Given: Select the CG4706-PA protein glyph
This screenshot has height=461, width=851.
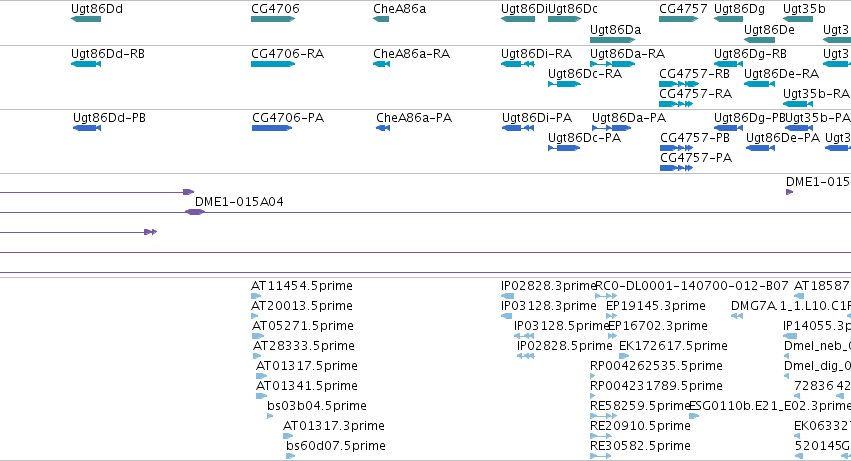Looking at the screenshot, I should coord(272,128).
